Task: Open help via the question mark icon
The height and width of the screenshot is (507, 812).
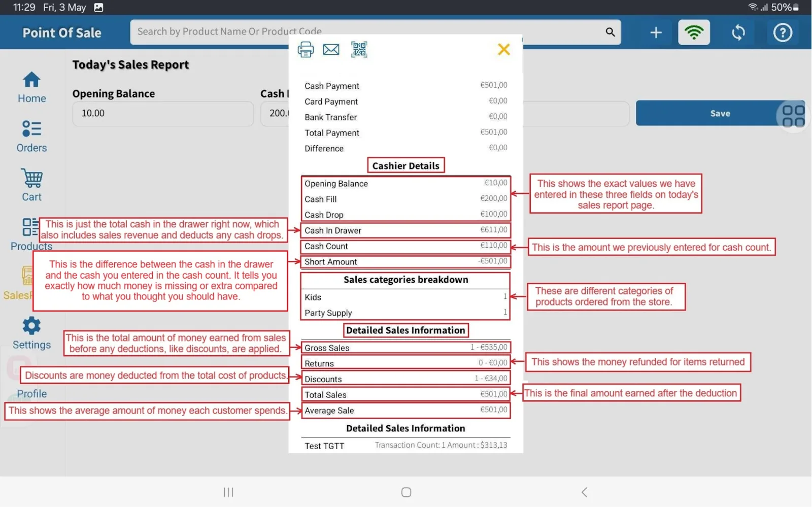Action: [x=783, y=33]
